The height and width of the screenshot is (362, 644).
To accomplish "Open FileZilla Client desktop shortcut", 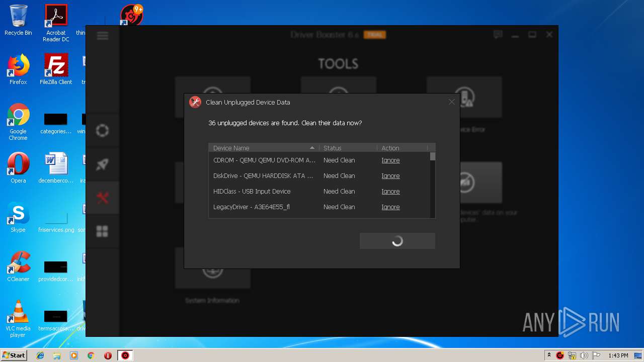I will pos(56,69).
